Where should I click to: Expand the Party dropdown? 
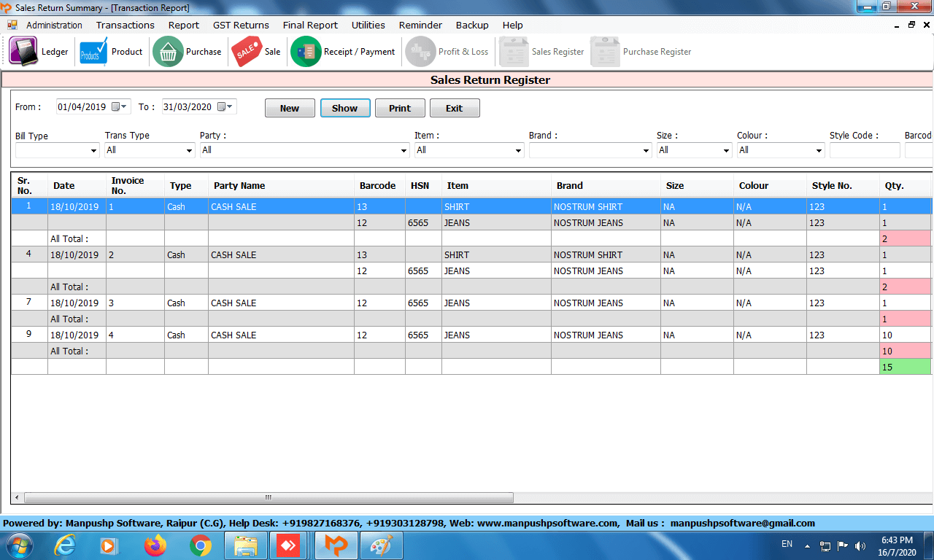click(x=404, y=150)
